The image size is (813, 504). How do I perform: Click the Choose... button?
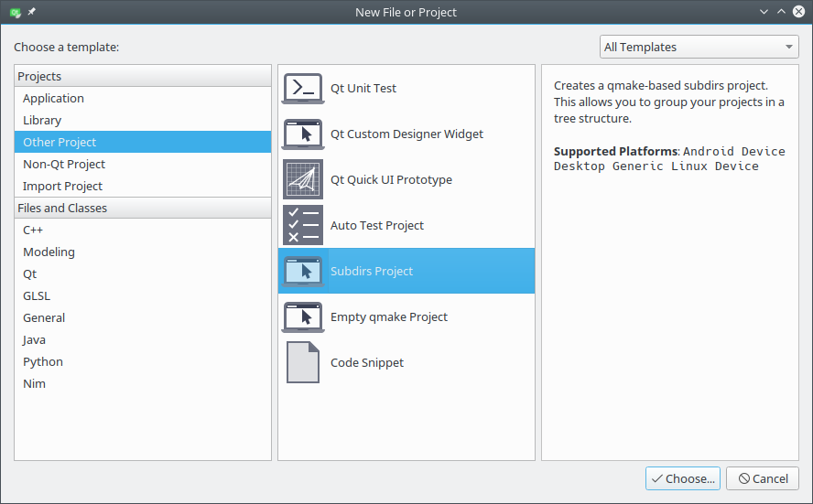coord(683,478)
